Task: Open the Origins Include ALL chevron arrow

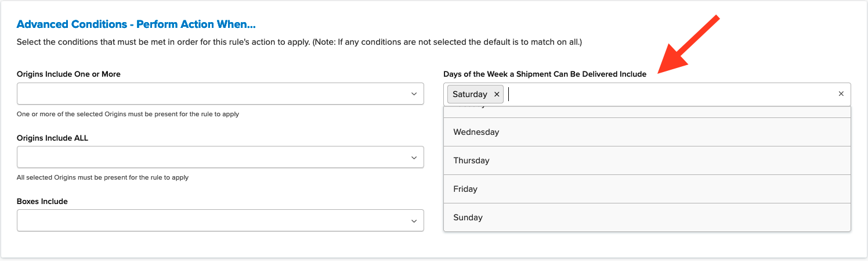Action: (414, 158)
